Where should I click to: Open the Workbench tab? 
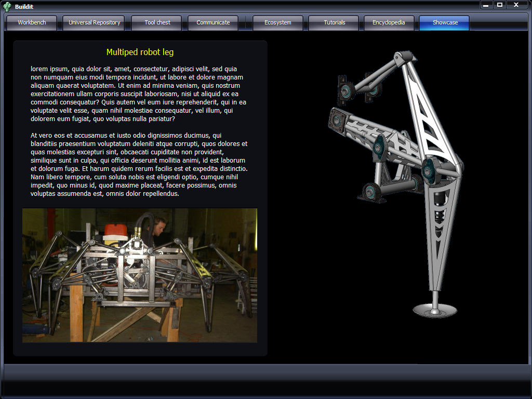32,23
